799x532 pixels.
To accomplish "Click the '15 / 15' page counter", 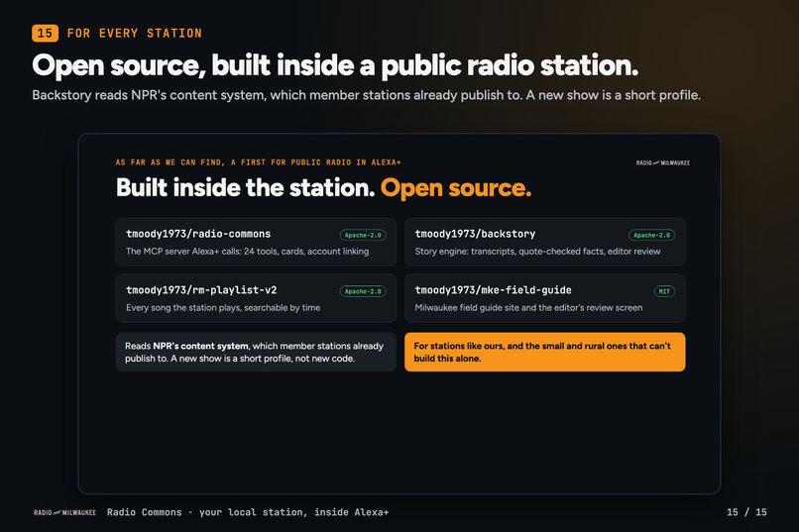I will [746, 512].
